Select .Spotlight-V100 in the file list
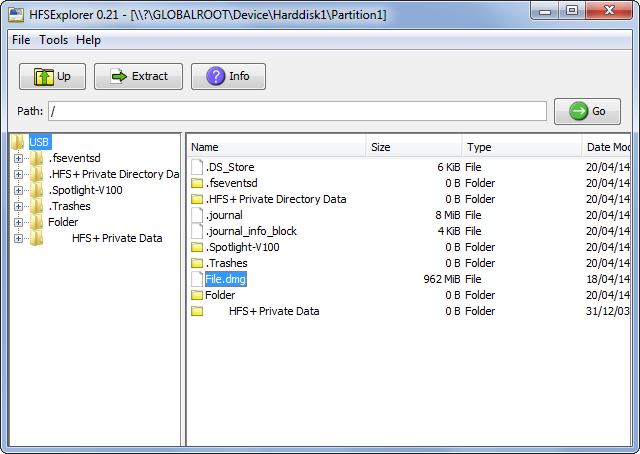Image resolution: width=640 pixels, height=454 pixels. 242,247
